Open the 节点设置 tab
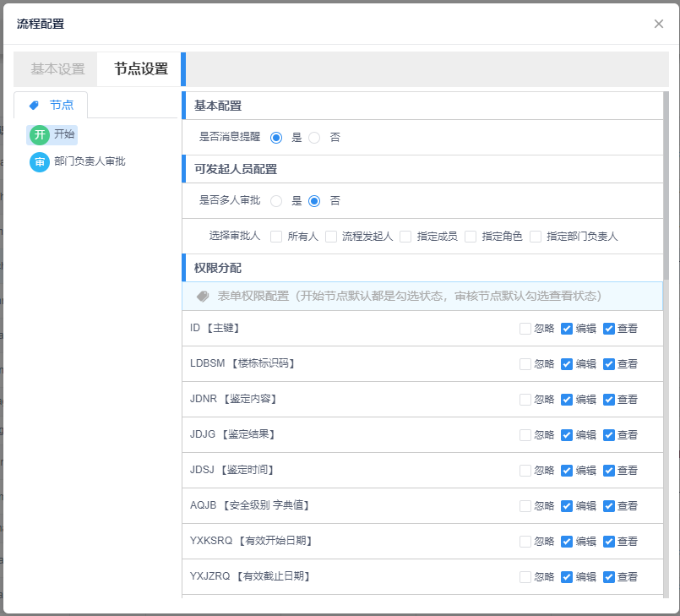Viewport: 680px width, 616px height. coord(141,69)
